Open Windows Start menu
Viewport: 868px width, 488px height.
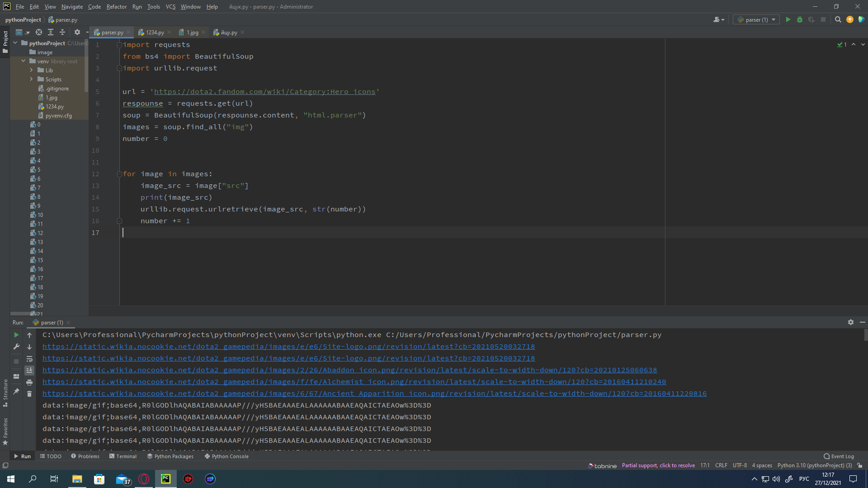[11, 479]
